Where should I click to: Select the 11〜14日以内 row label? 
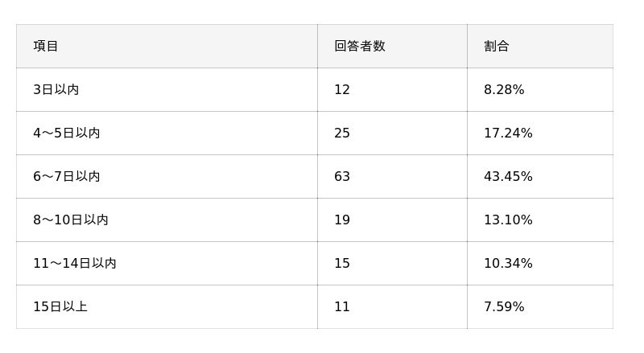(x=75, y=264)
